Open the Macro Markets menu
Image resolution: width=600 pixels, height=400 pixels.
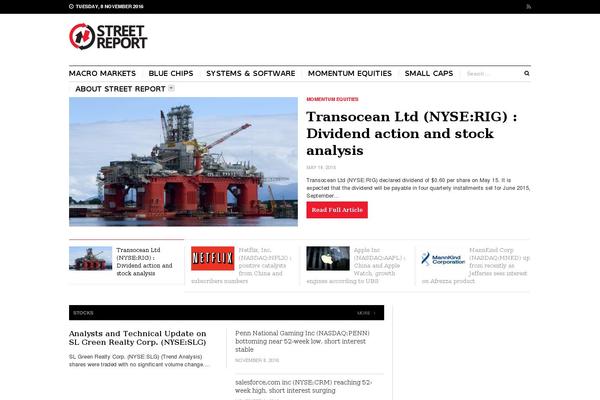102,73
